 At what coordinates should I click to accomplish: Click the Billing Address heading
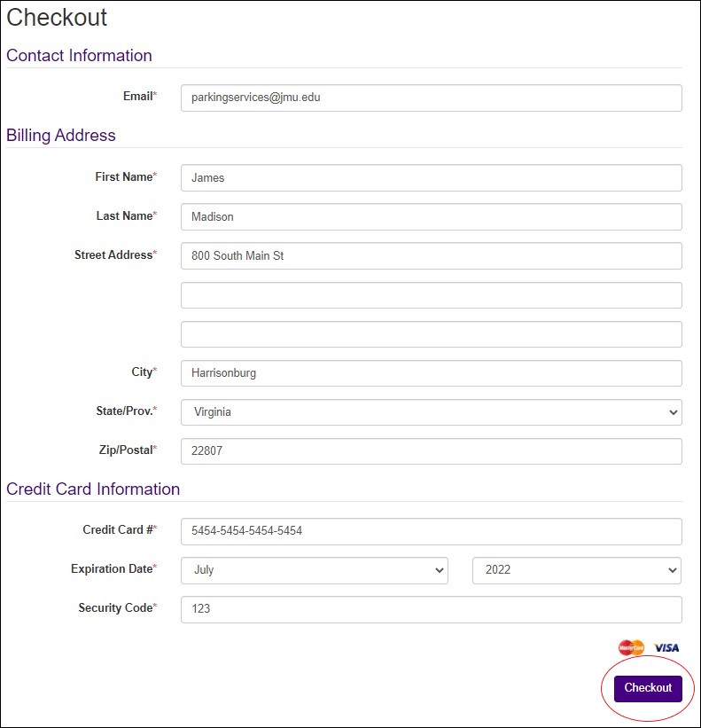click(x=61, y=135)
